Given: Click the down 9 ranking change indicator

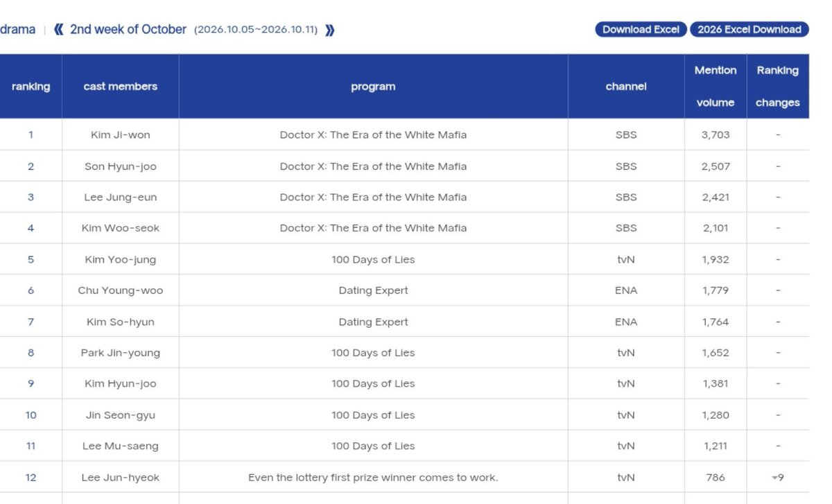Looking at the screenshot, I should (777, 478).
